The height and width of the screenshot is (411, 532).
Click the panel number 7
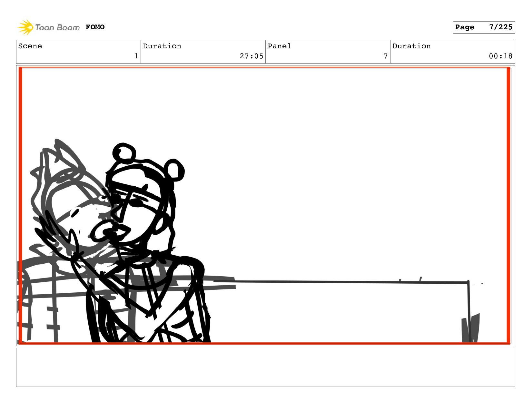386,56
